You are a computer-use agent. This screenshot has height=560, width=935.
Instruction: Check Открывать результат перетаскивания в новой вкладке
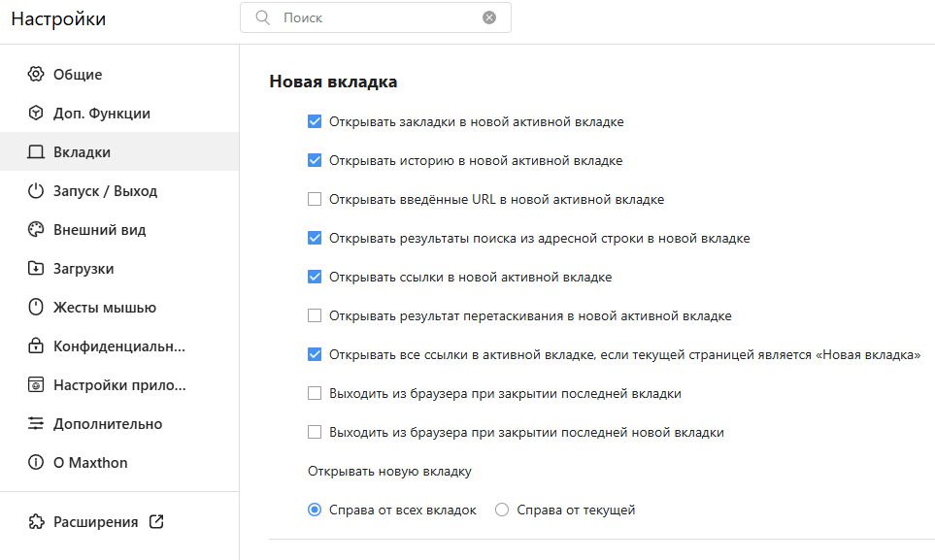point(315,316)
